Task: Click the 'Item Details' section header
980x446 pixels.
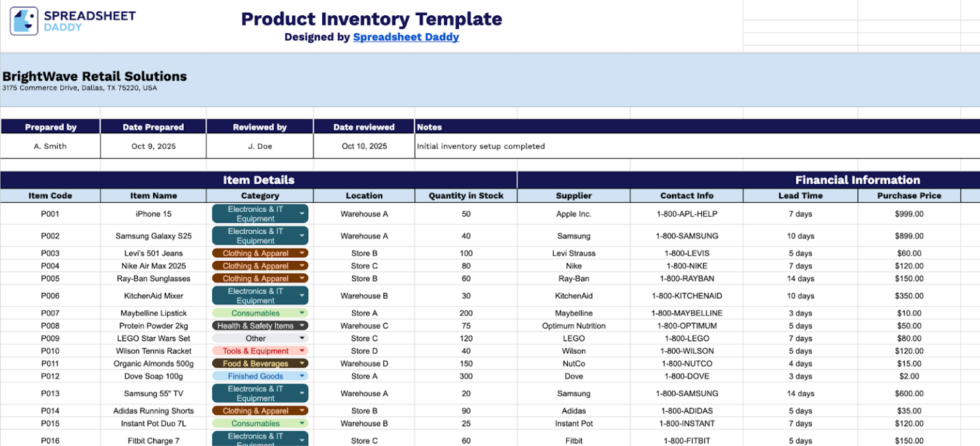Action: pyautogui.click(x=258, y=180)
